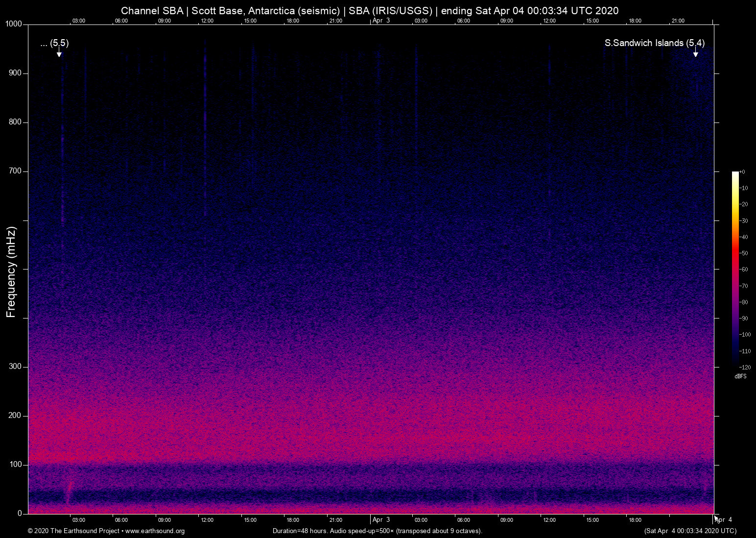The height and width of the screenshot is (538, 756).
Task: Click the 'Apr 4' label at lower right
Action: point(723,520)
